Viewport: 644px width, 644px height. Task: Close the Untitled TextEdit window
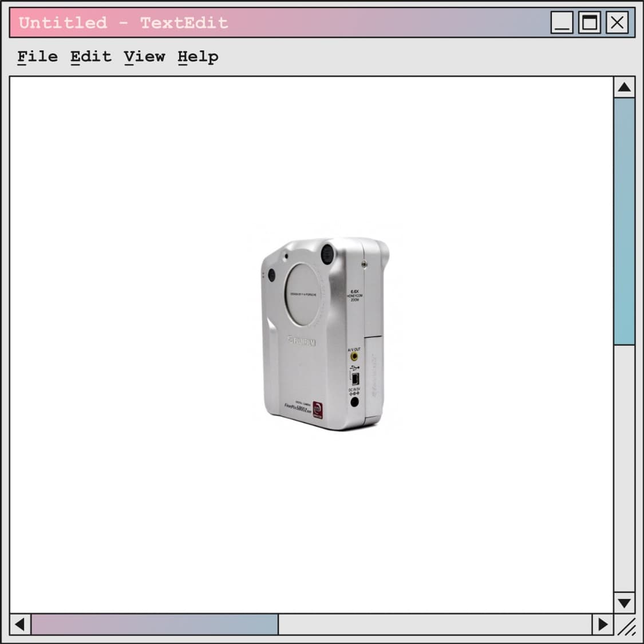pos(617,23)
